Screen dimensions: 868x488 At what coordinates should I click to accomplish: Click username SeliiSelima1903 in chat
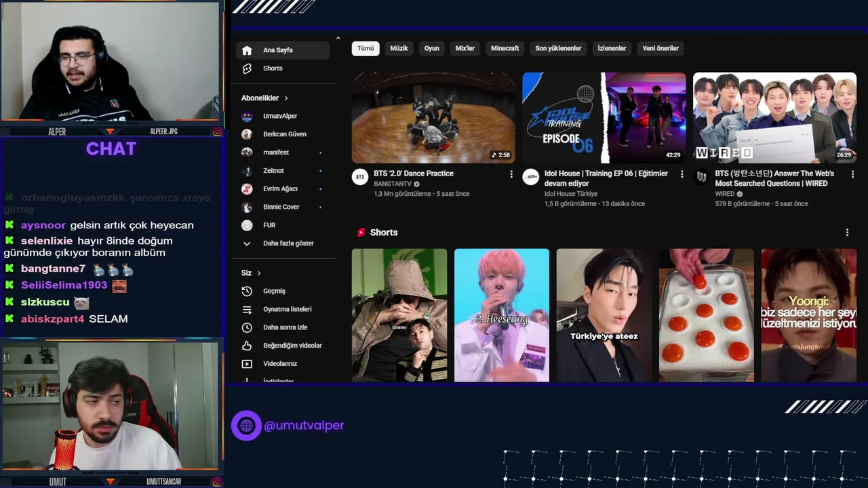pyautogui.click(x=64, y=285)
